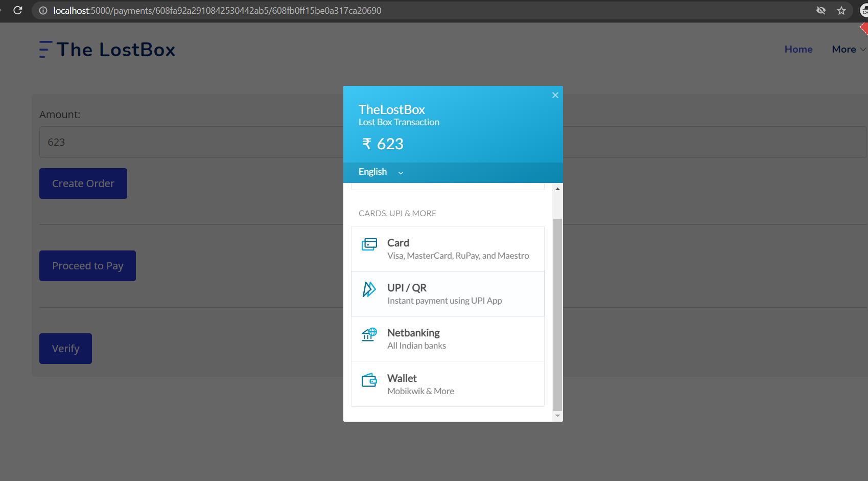Expand the More menu chevron

[x=863, y=50]
